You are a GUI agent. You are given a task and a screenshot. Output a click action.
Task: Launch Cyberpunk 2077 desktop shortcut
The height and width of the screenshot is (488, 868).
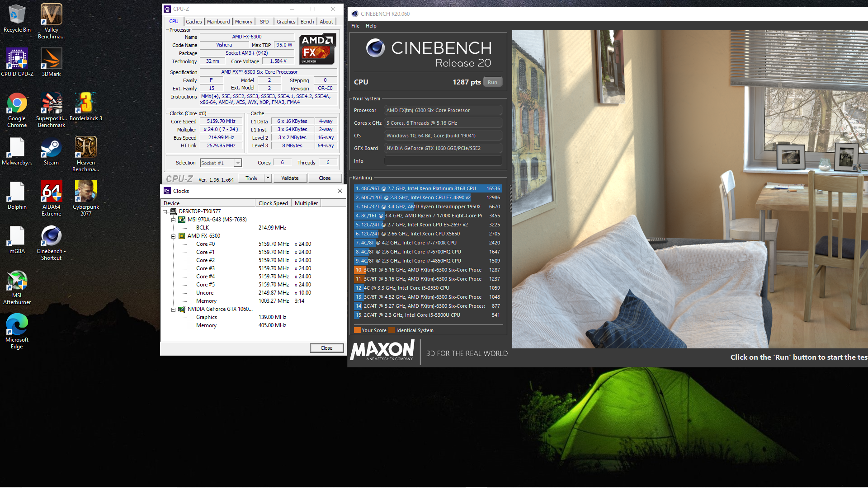click(x=86, y=198)
